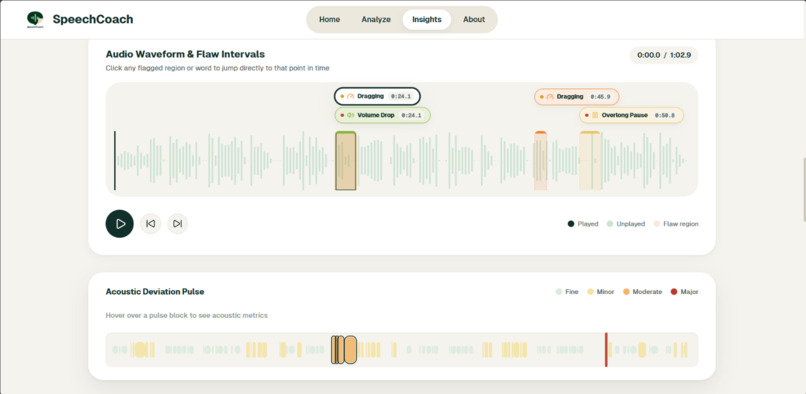Open the Home tab
The image size is (806, 394).
click(x=329, y=20)
